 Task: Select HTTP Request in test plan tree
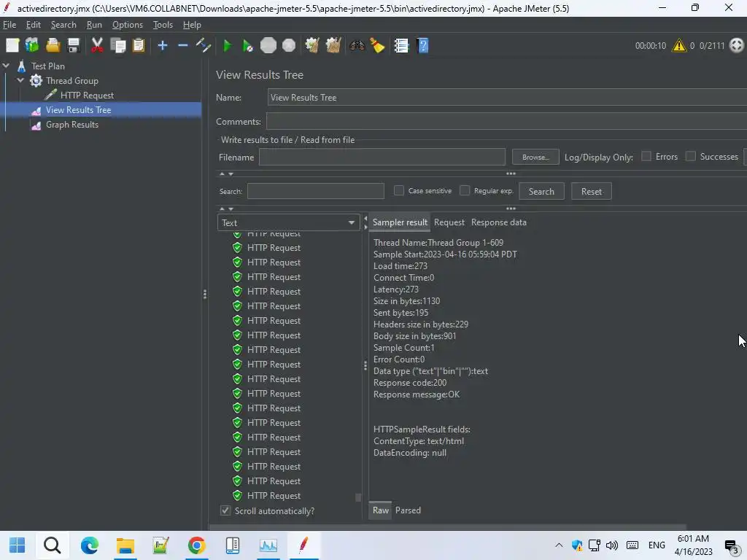click(87, 96)
